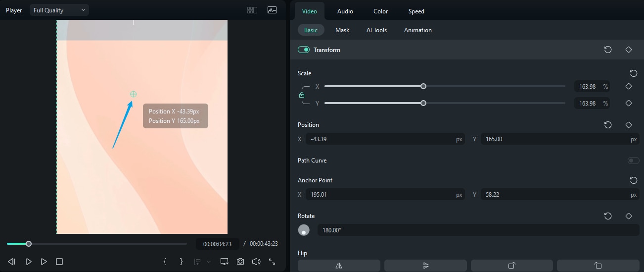
Task: Switch to the Video tab
Action: click(310, 11)
